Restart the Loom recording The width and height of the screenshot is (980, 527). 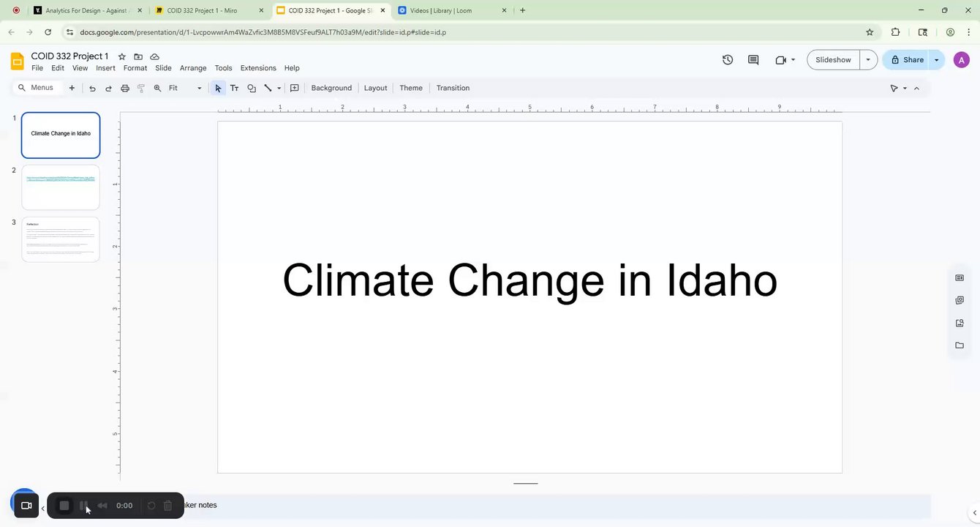[x=151, y=505]
